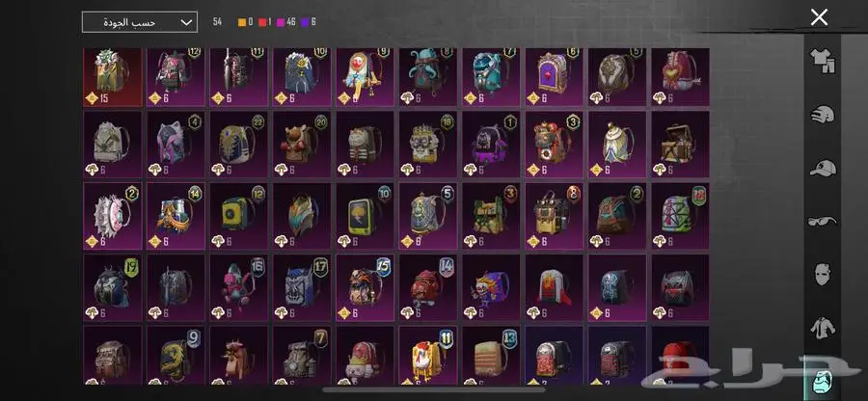The image size is (868, 401).
Task: Pick the chicken backpack numbered 11
Action: pyautogui.click(x=428, y=355)
